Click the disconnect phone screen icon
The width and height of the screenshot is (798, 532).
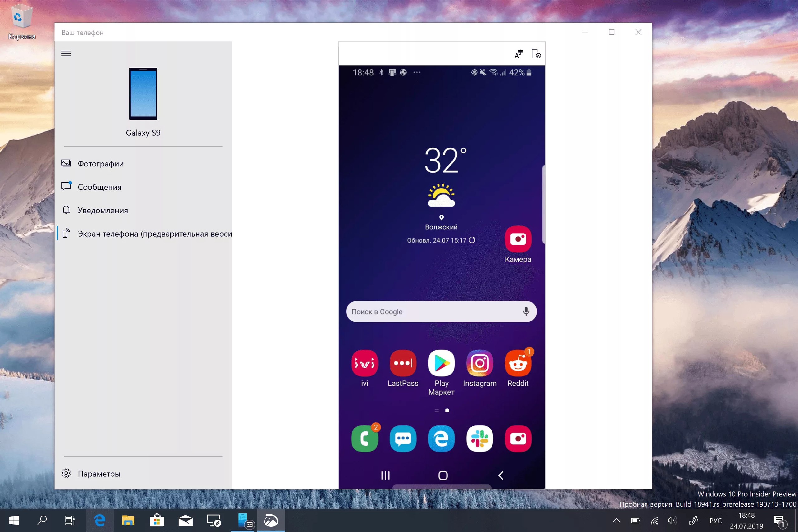pyautogui.click(x=536, y=54)
